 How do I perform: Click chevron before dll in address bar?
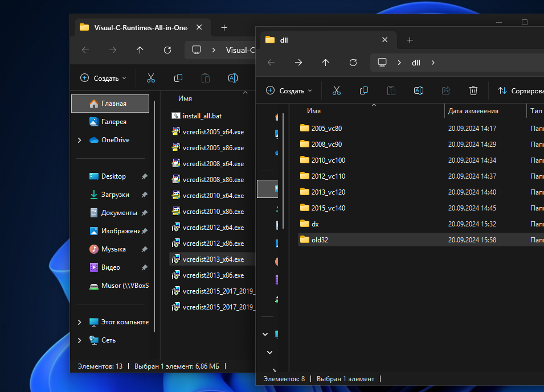pyautogui.click(x=399, y=63)
